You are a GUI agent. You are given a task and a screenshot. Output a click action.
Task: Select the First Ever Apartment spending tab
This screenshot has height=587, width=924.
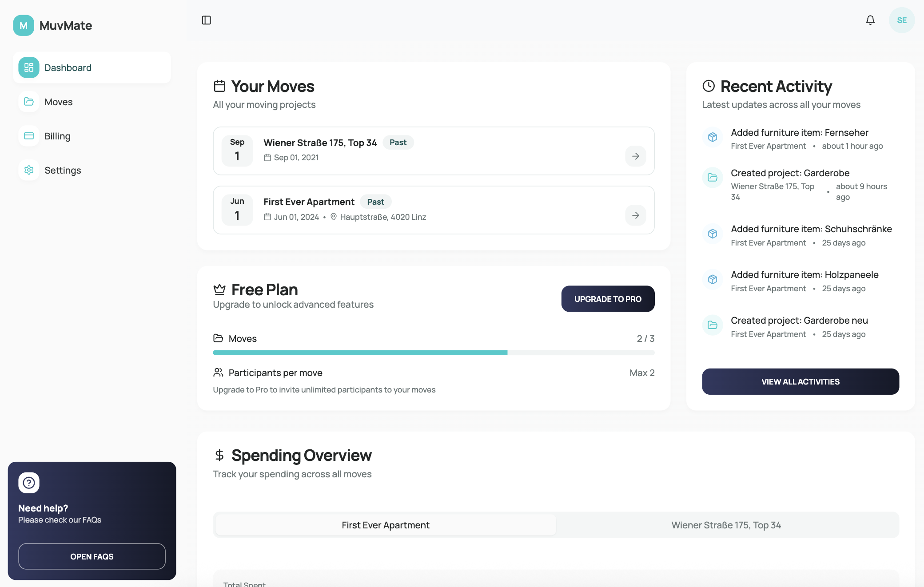[385, 525]
